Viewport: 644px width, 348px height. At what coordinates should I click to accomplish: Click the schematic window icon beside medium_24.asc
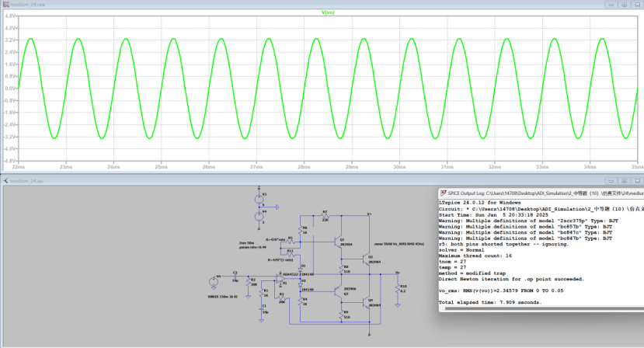pyautogui.click(x=5, y=181)
